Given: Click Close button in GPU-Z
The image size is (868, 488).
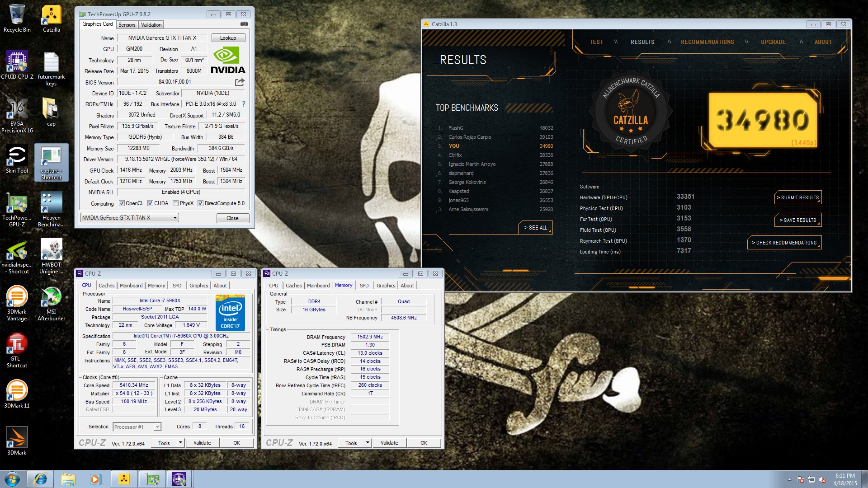Looking at the screenshot, I should pos(232,218).
